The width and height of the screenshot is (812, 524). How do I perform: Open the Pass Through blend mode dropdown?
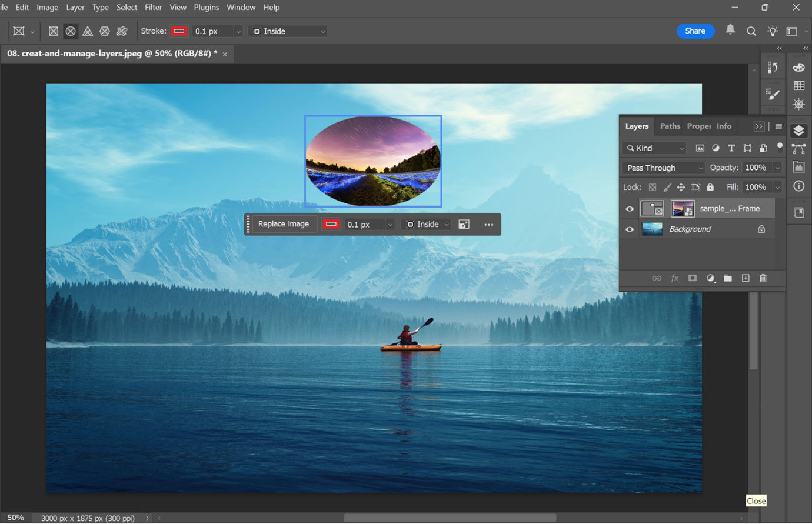(x=663, y=168)
